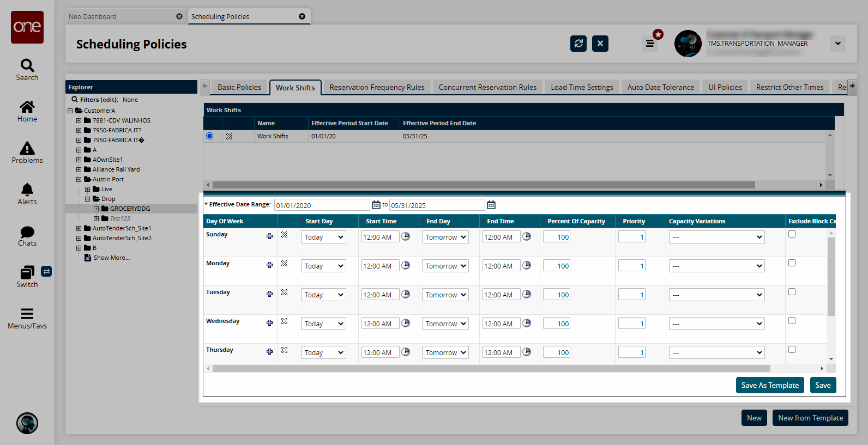Viewport: 868px width, 445px height.
Task: Open Wednesday Start Day dropdown
Action: point(324,324)
